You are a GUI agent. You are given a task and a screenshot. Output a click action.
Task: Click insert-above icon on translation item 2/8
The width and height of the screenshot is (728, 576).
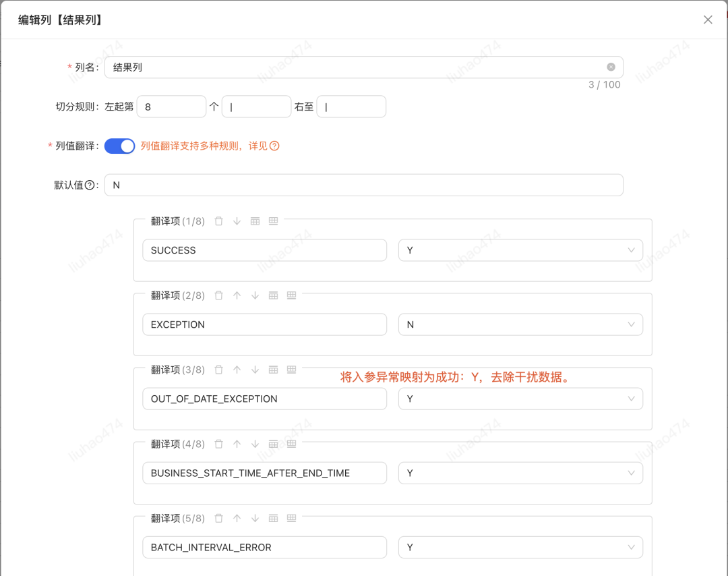coord(273,295)
